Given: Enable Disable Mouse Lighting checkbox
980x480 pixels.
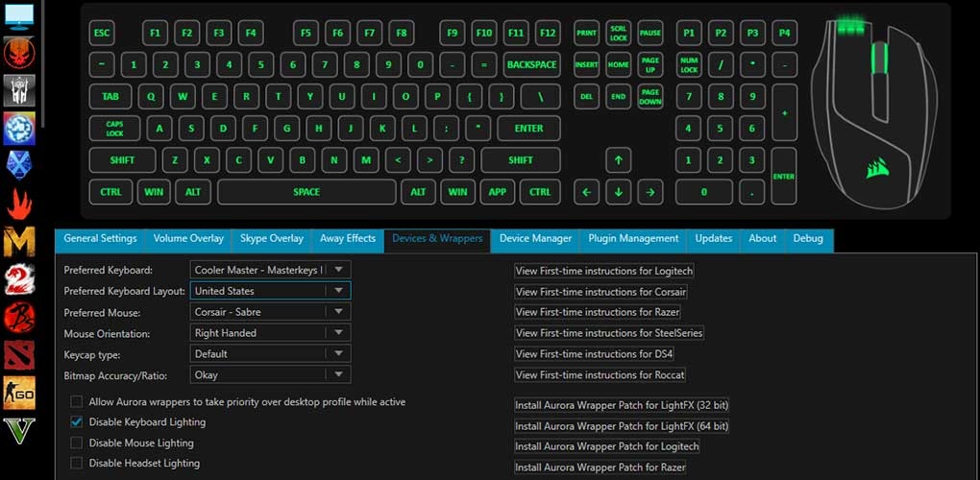Looking at the screenshot, I should point(76,444).
